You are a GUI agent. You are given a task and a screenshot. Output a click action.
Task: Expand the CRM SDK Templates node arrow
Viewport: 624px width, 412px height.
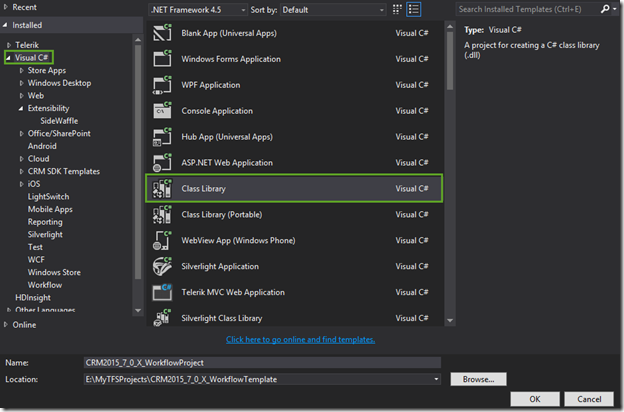[x=21, y=172]
